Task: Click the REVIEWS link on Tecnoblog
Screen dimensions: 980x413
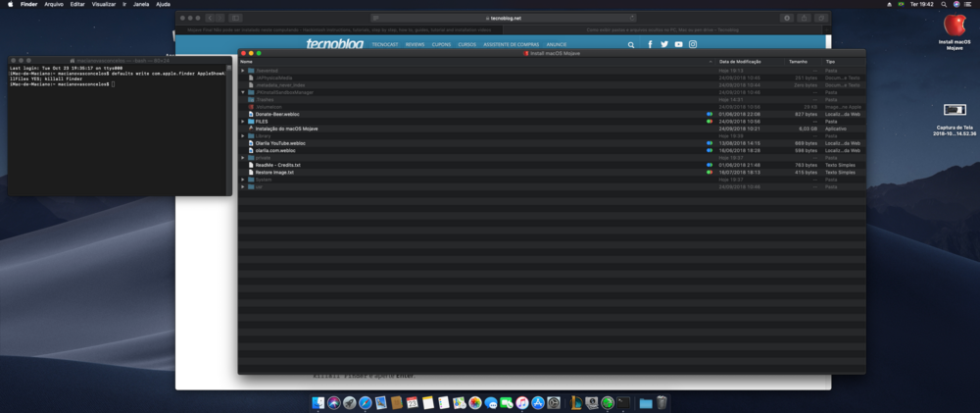Action: 416,44
